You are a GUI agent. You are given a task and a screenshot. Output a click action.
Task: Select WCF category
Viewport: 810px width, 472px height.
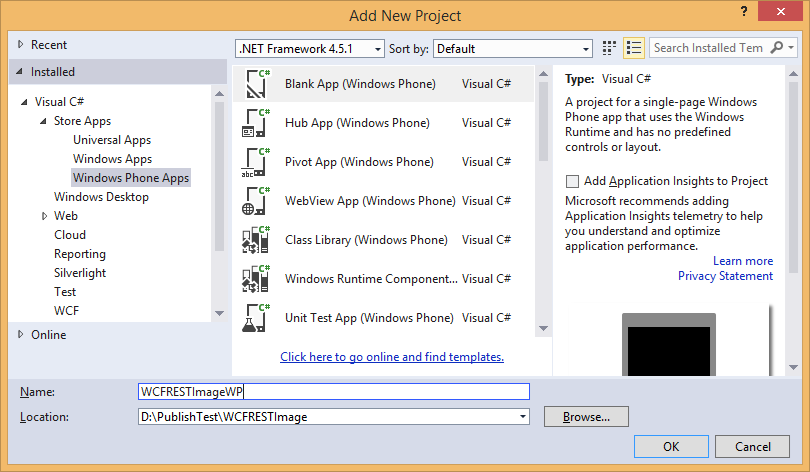(x=67, y=311)
